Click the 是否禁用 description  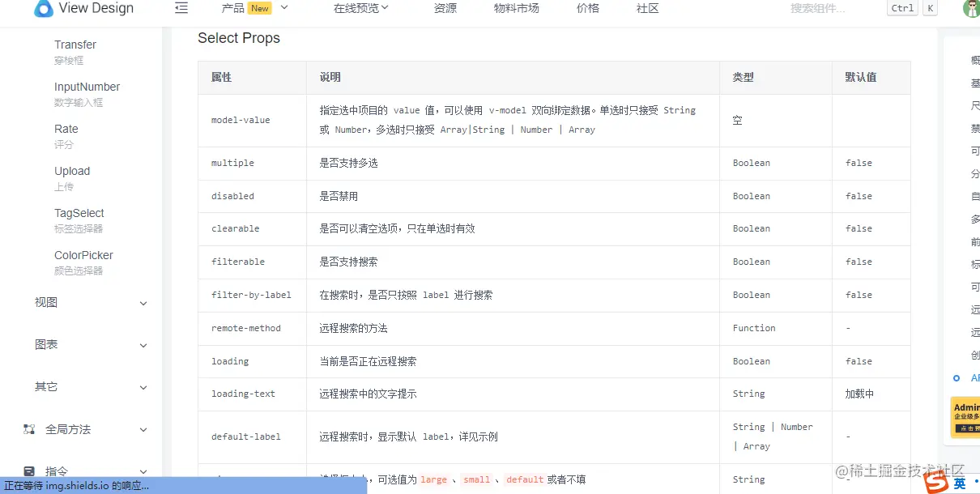click(339, 196)
